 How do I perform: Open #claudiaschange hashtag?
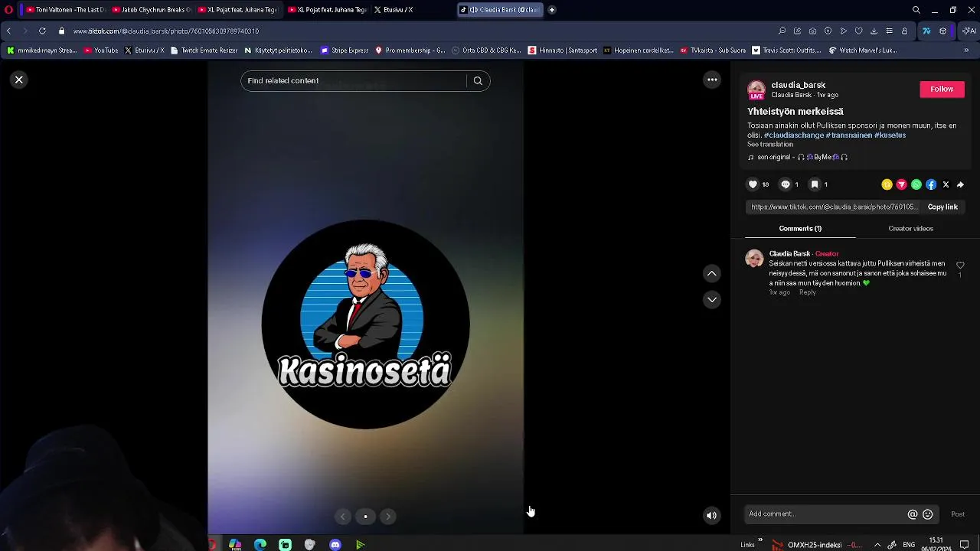[x=794, y=135]
